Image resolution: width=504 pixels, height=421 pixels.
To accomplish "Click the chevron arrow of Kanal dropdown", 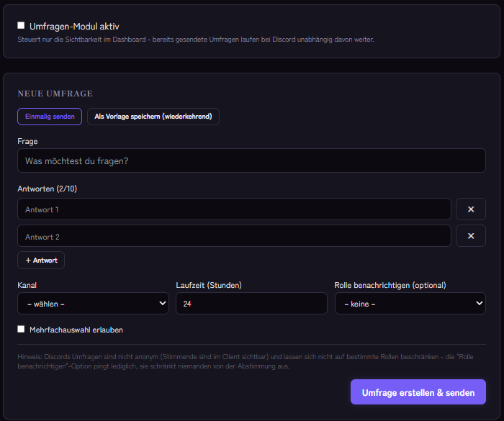I will [x=162, y=303].
